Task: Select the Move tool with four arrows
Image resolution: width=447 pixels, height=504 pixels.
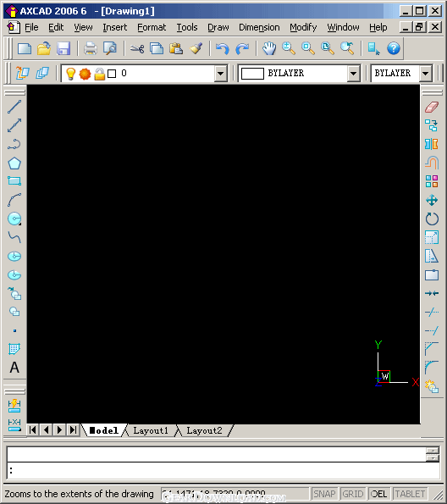Action: (x=432, y=200)
